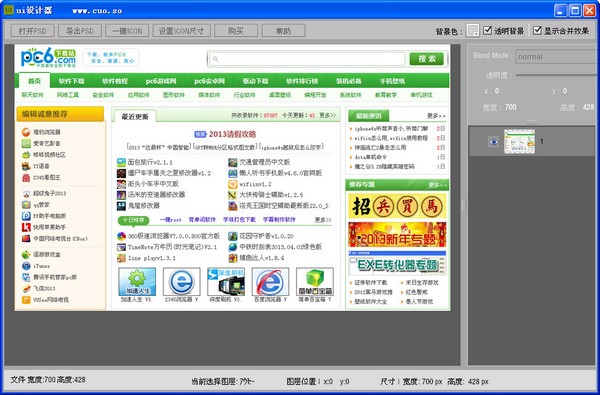This screenshot has height=395, width=600.
Task: Click the 快用苹果助手 icon in the sidebar list
Action: click(26, 227)
